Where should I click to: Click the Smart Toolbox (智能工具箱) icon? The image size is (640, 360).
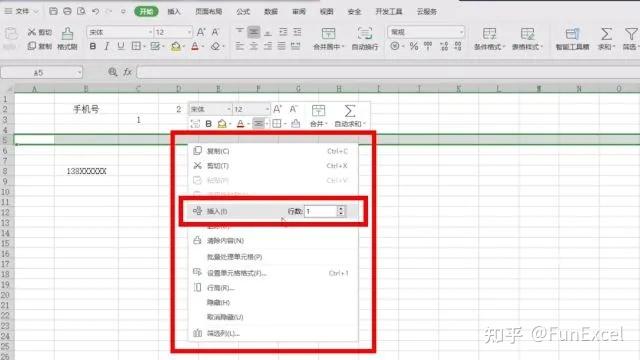(572, 34)
